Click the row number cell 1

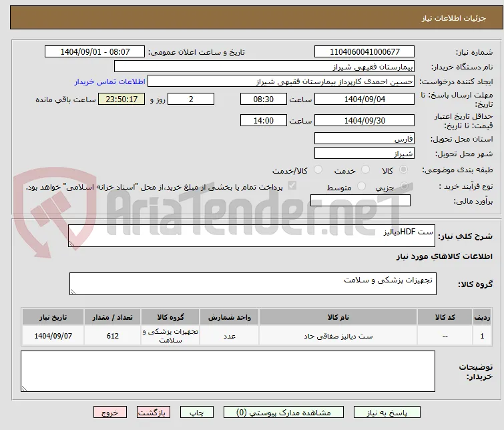click(482, 336)
